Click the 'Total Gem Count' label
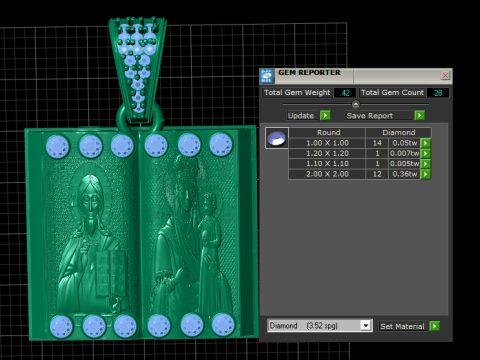480x360 pixels. click(x=392, y=93)
